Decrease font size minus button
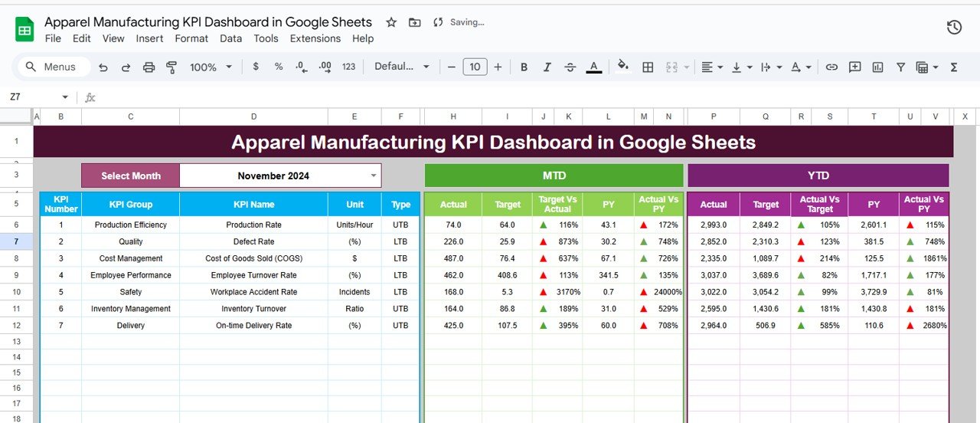This screenshot has width=980, height=423. click(452, 67)
